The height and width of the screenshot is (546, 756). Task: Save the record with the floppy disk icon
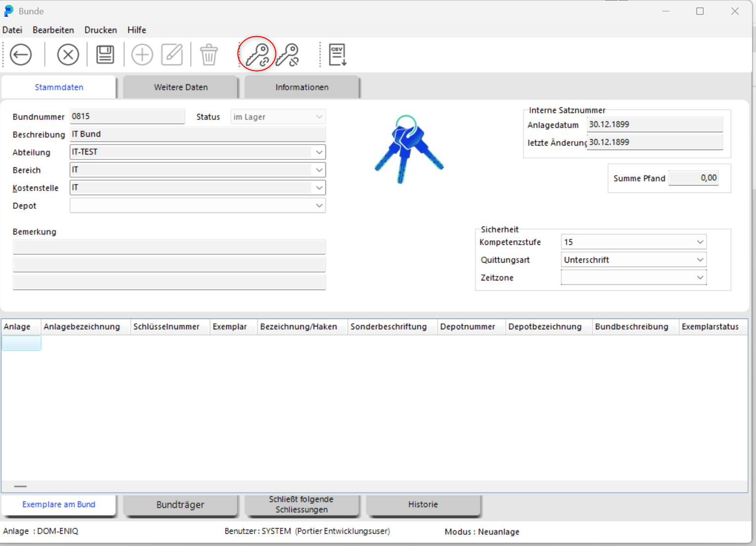pos(105,54)
